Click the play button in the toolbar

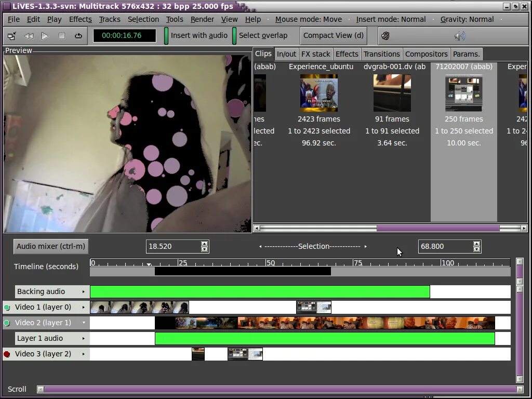pyautogui.click(x=45, y=36)
